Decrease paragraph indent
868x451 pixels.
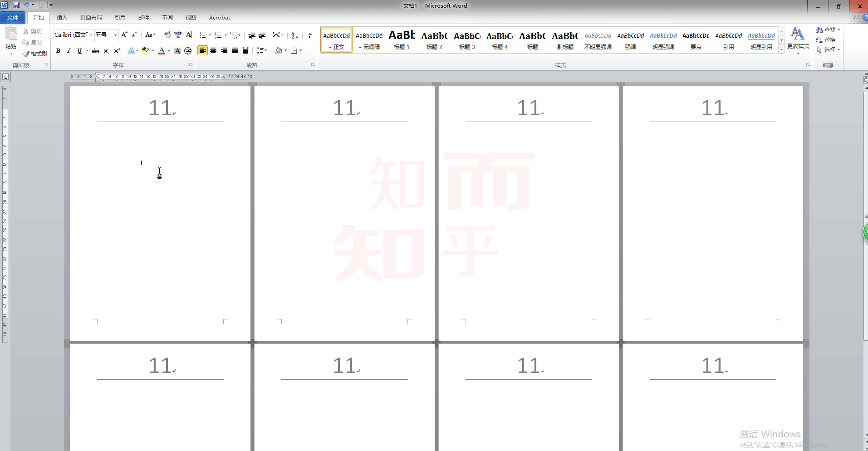(x=252, y=35)
